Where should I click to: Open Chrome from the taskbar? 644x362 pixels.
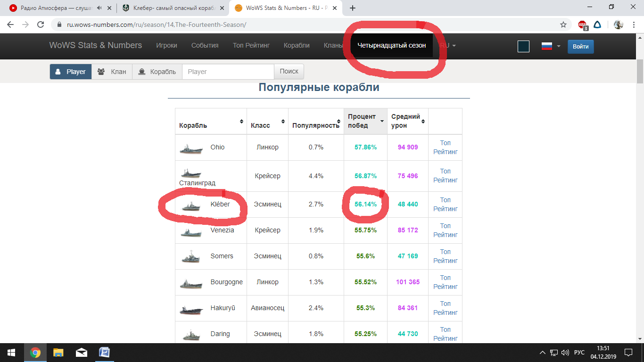35,353
